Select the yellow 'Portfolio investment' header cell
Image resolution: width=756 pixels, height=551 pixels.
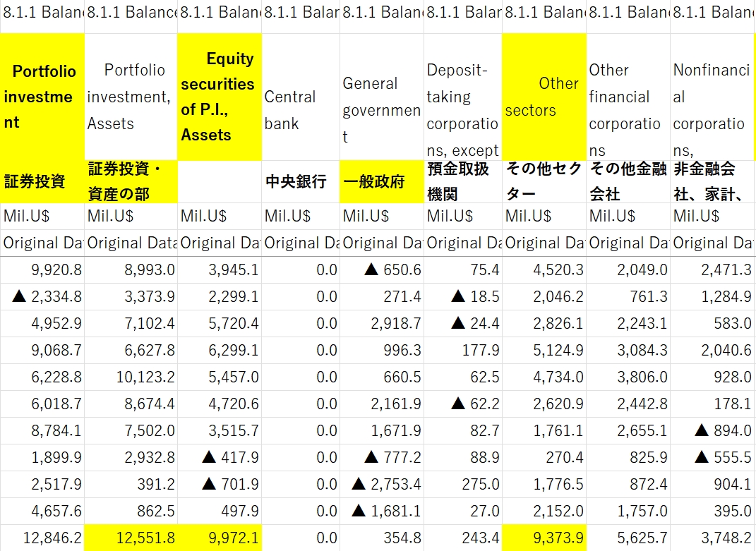[x=42, y=97]
